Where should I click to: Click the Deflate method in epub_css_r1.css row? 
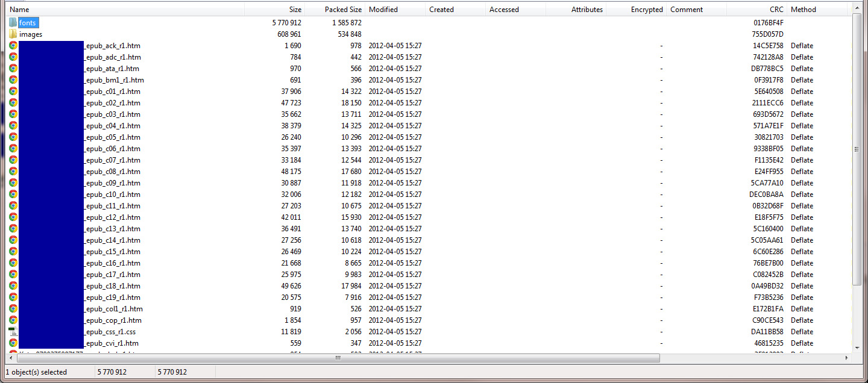pos(802,331)
